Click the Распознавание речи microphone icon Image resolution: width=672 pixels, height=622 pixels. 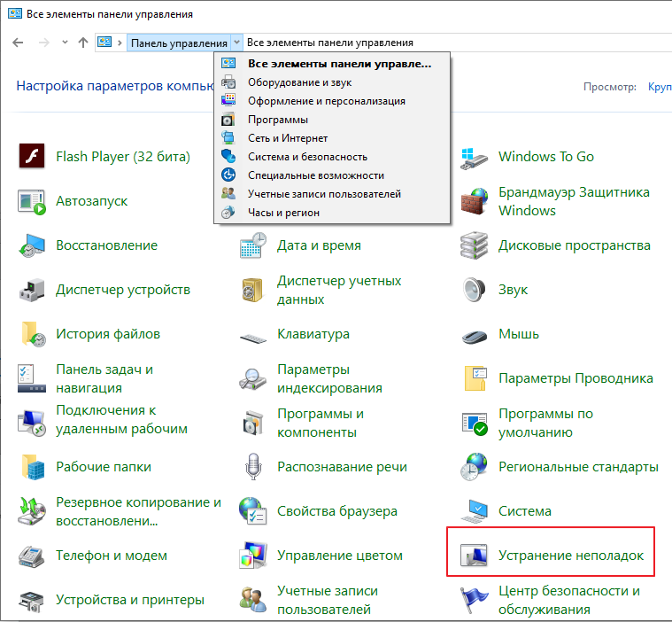pos(253,467)
